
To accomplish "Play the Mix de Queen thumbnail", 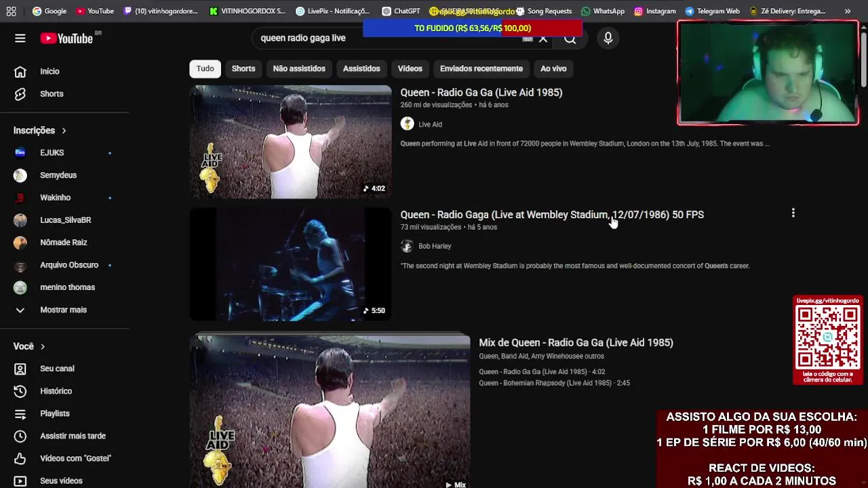I will [330, 410].
